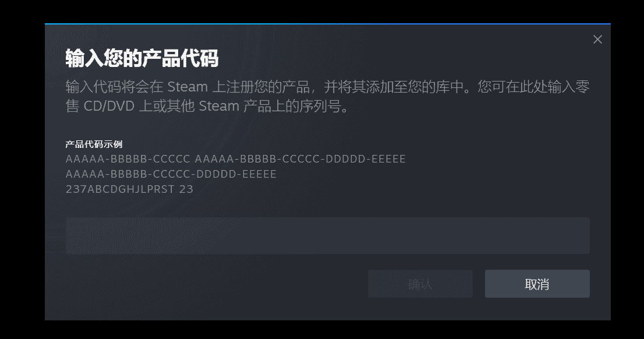The width and height of the screenshot is (644, 339).
Task: Select the 产品代码示例 heading label
Action: click(94, 144)
